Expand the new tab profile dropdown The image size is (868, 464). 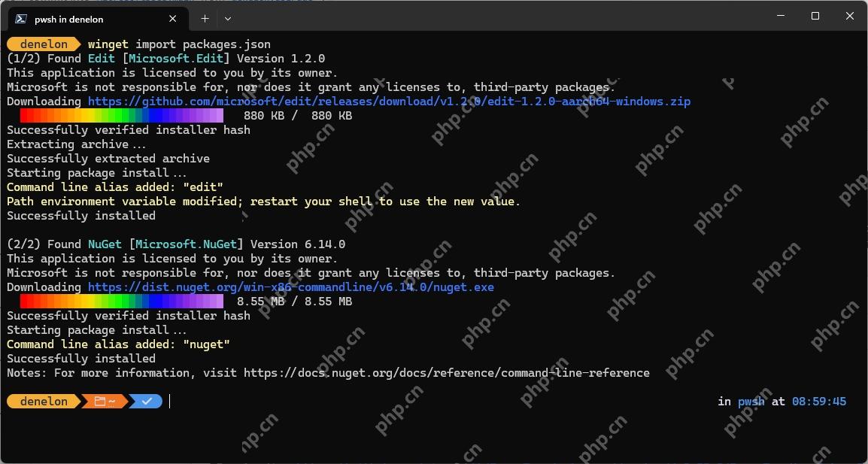[x=227, y=19]
